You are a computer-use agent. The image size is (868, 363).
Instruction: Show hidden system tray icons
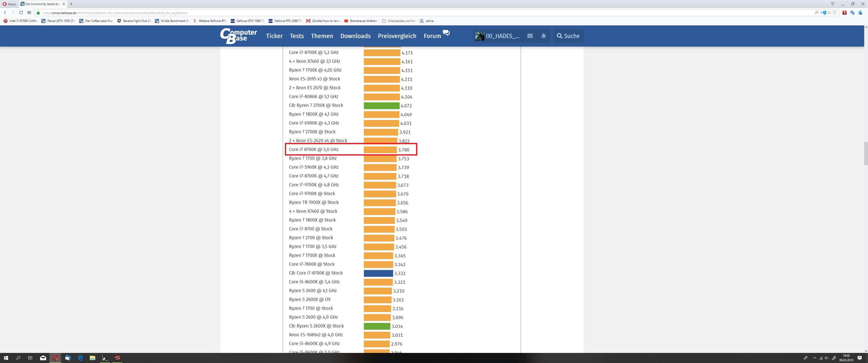tap(815, 358)
